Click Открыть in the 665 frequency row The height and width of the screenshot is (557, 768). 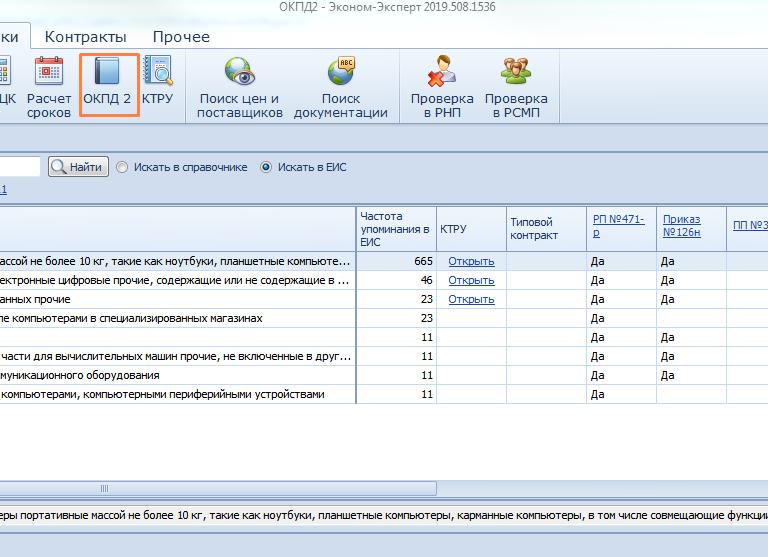click(x=471, y=261)
